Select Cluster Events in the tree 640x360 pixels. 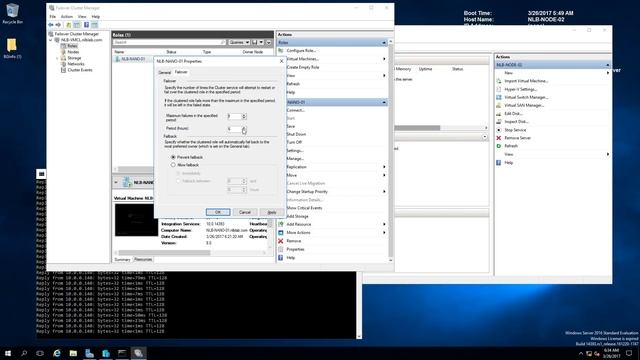pos(80,70)
